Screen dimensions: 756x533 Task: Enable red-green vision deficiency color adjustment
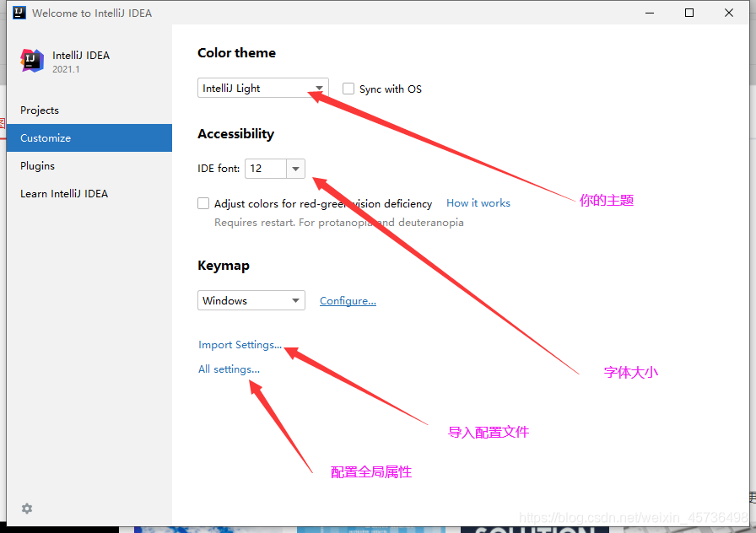[x=203, y=203]
